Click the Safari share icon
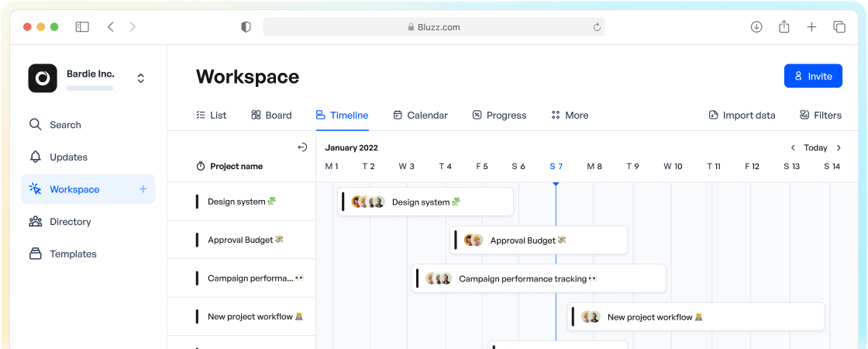Viewport: 868px width, 349px height. [x=784, y=27]
